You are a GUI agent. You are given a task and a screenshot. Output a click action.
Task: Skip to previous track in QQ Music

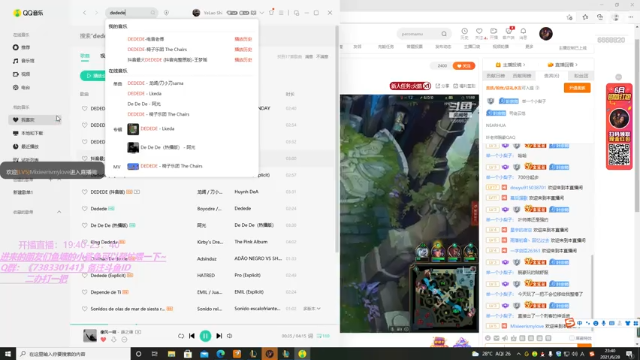tap(192, 336)
